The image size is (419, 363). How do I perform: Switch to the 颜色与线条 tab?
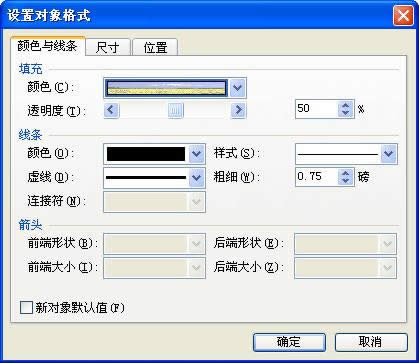tap(48, 46)
